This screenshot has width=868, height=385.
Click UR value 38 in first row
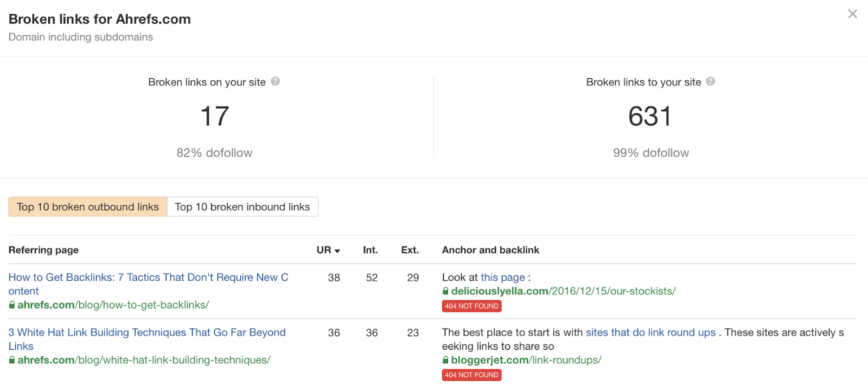click(334, 278)
